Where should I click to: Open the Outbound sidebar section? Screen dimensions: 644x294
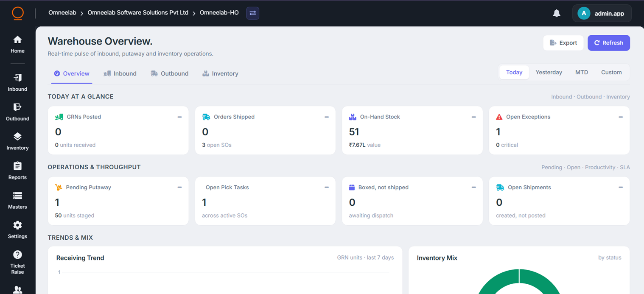click(x=17, y=112)
